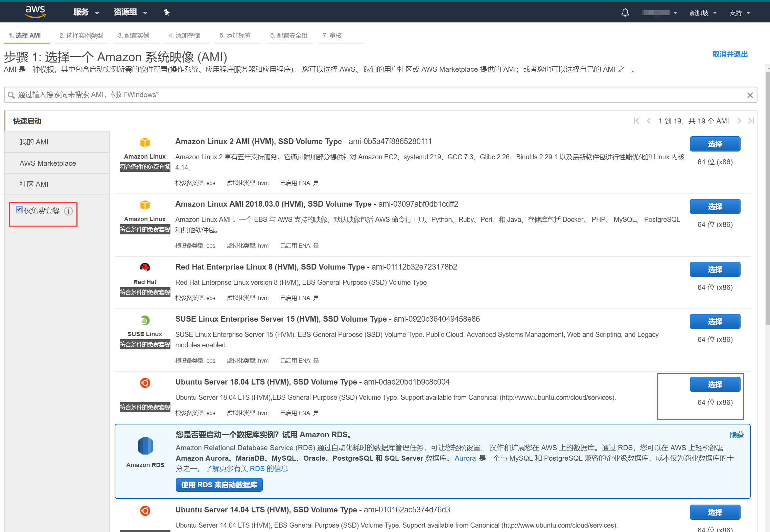Jump to last page of AMI list
Image resolution: width=770 pixels, height=532 pixels.
pyautogui.click(x=751, y=121)
